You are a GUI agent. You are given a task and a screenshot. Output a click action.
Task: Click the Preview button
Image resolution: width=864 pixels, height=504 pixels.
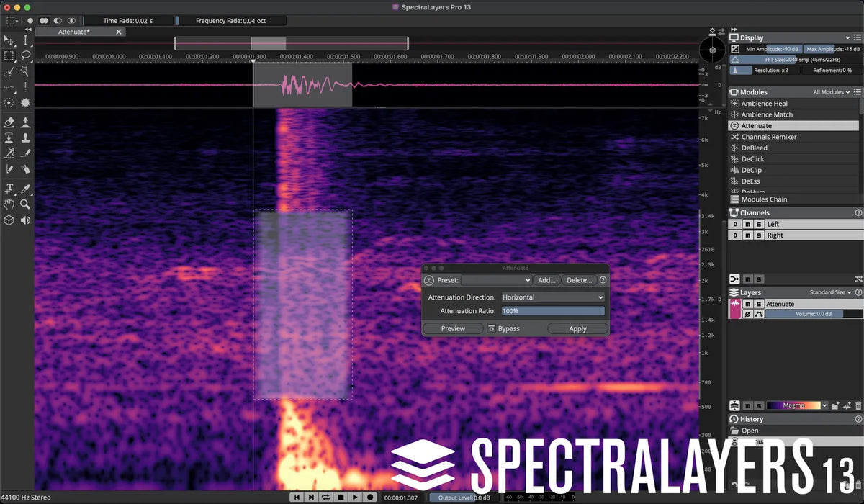click(453, 328)
